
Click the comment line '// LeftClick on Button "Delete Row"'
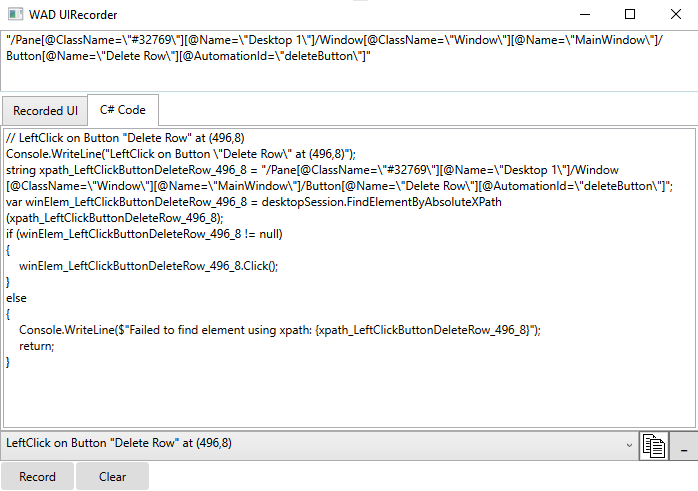coord(125,138)
